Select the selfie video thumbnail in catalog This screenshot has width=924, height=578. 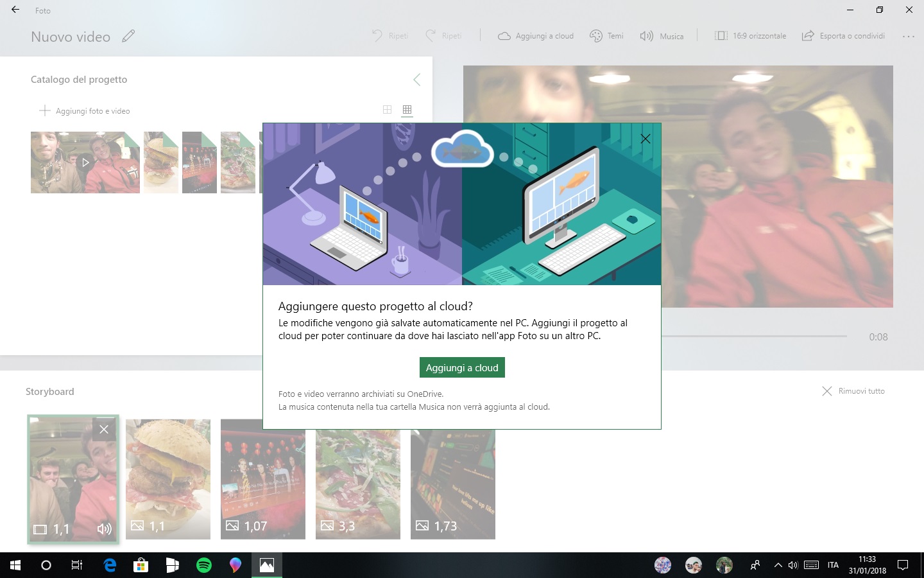pos(85,162)
